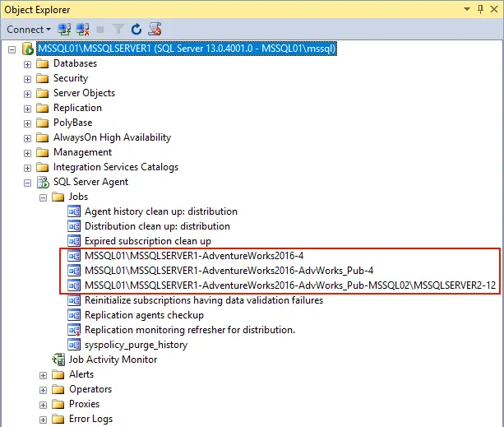The image size is (504, 427).
Task: Select the PolyBase tree item
Action: click(x=72, y=123)
